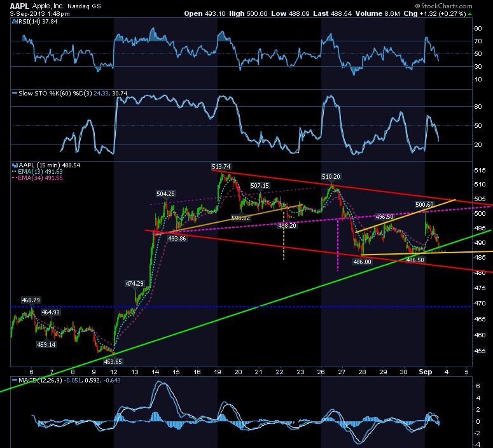This screenshot has width=493, height=448.
Task: Click the 498.20 price label
Action: (287, 225)
